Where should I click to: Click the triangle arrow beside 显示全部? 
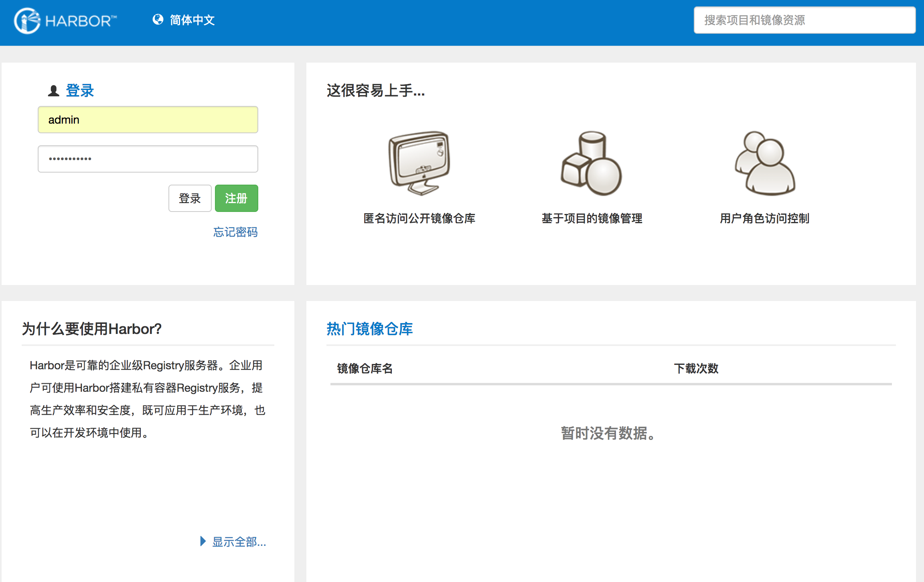point(203,541)
